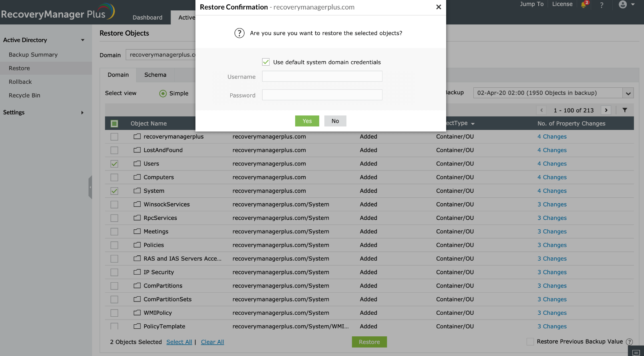Open the notifications bell icon
This screenshot has width=644, height=356.
tap(584, 4)
